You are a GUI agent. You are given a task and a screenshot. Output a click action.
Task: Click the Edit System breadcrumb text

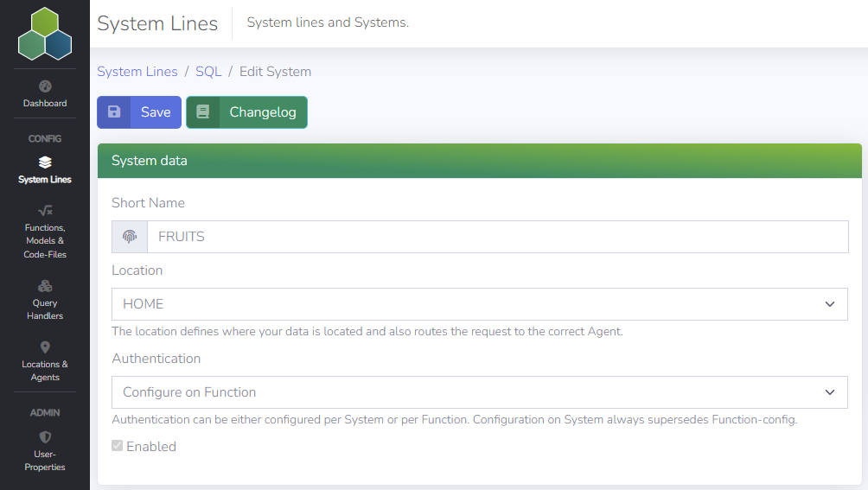pyautogui.click(x=275, y=72)
